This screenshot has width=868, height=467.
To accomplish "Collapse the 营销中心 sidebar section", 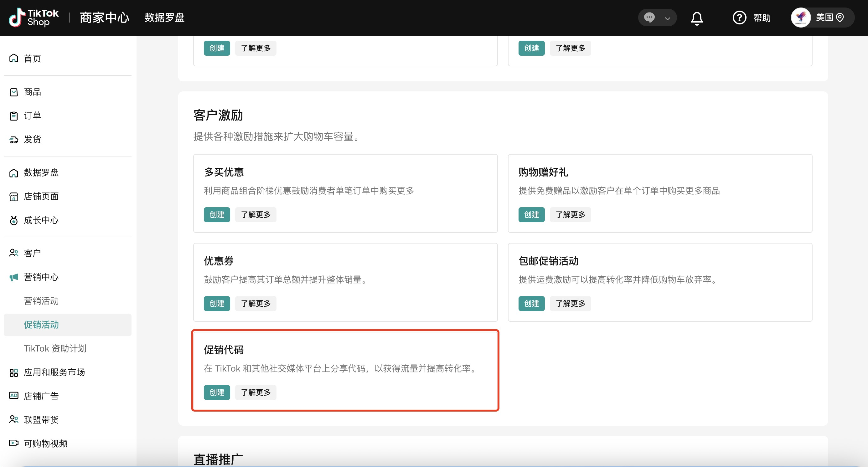I will click(x=41, y=277).
